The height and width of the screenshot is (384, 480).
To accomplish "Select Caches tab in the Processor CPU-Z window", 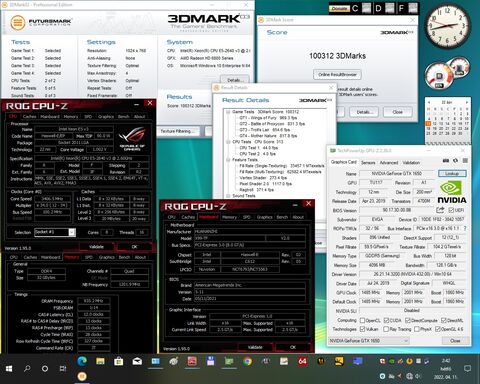I will click(x=29, y=117).
